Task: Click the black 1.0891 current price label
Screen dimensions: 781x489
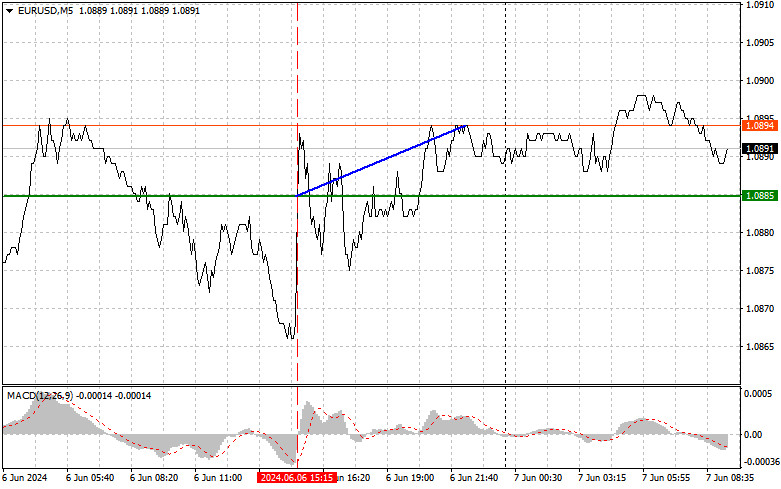Action: tap(760, 148)
